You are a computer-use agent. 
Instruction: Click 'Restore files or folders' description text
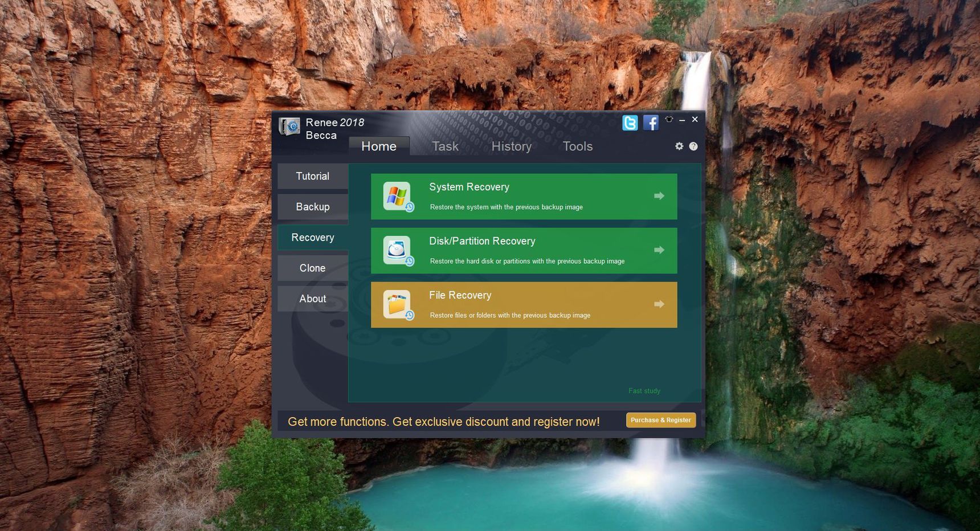pos(510,316)
